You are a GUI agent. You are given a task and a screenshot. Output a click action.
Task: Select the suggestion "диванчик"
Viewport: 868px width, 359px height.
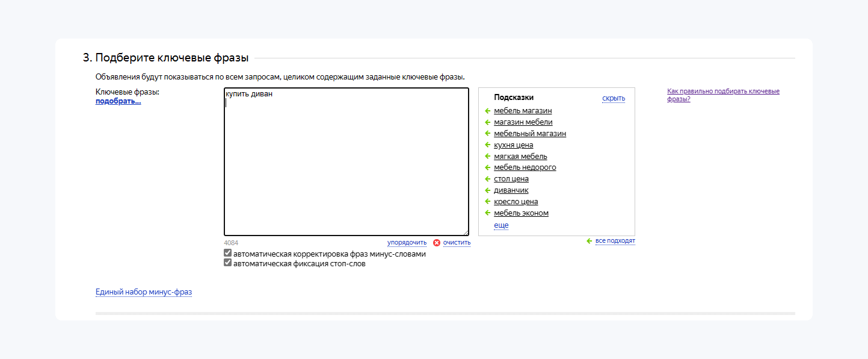[x=511, y=190]
